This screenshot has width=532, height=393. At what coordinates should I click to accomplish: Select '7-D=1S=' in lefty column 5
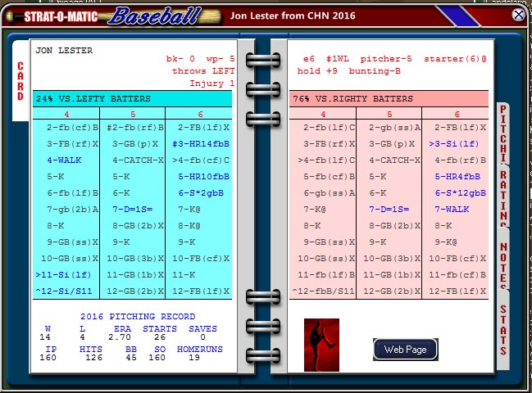[133, 210]
